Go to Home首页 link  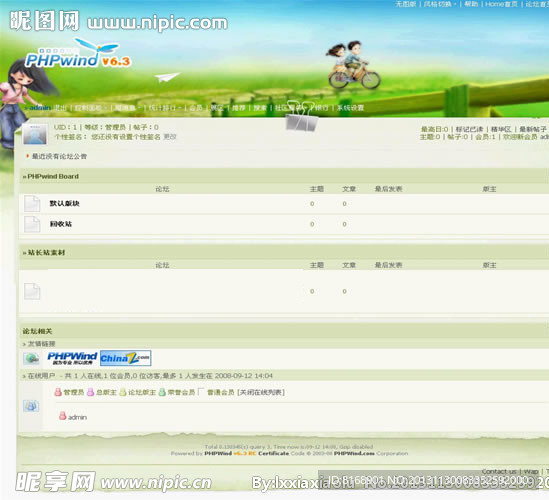501,4
